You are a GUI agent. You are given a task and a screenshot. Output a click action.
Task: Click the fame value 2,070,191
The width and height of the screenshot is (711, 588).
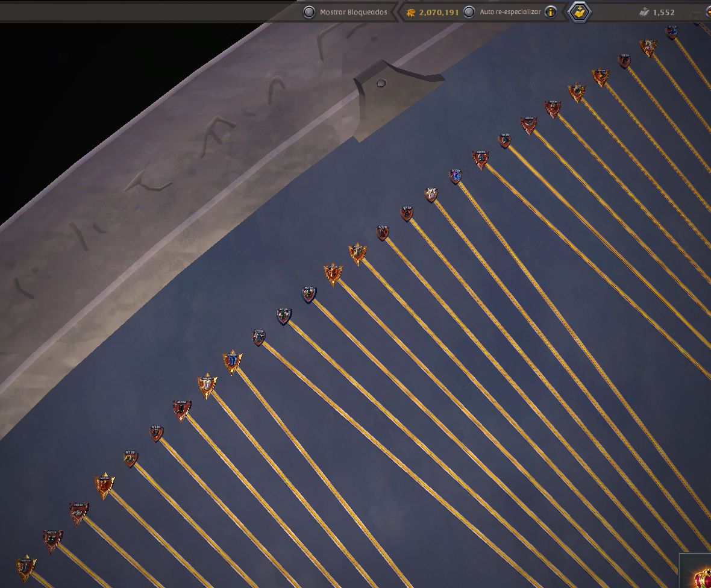coord(439,12)
